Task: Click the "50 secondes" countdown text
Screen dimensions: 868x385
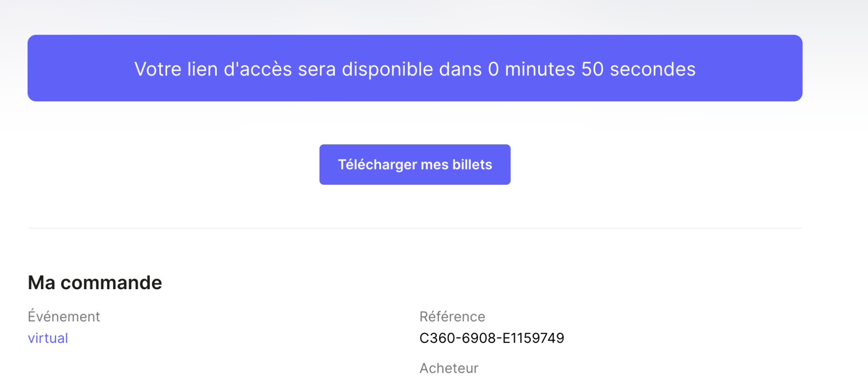Action: point(638,69)
